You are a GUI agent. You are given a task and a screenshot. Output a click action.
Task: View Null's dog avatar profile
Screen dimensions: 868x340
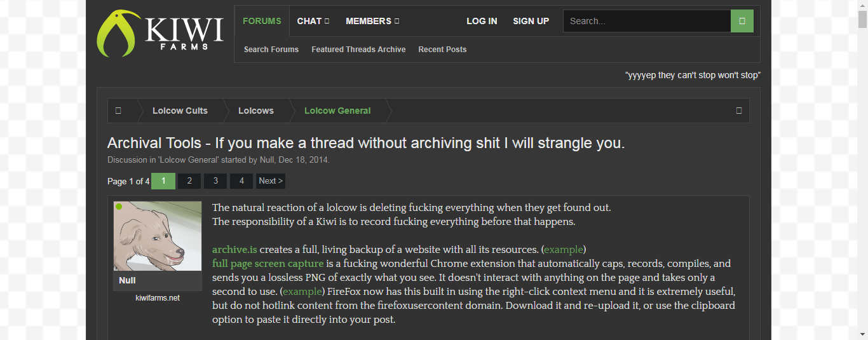(158, 236)
